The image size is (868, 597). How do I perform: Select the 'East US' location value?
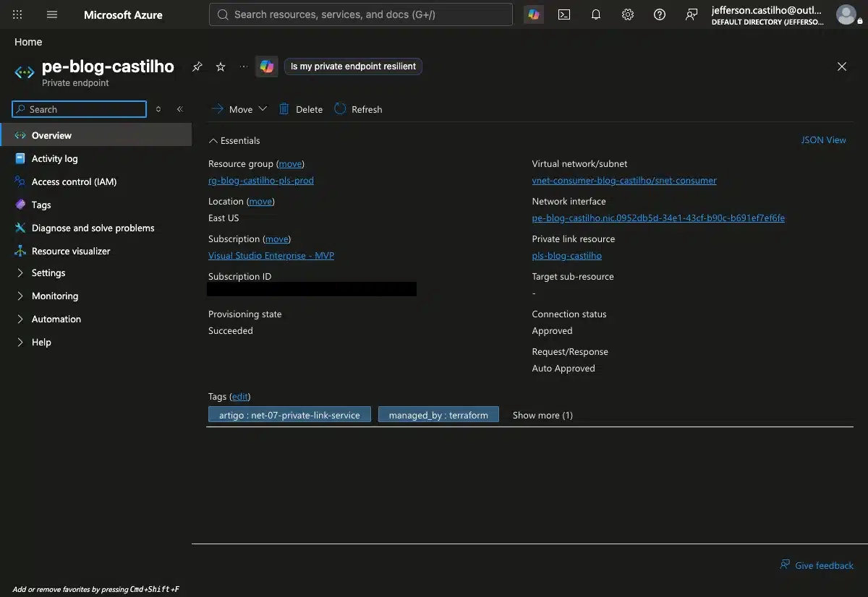coord(224,218)
